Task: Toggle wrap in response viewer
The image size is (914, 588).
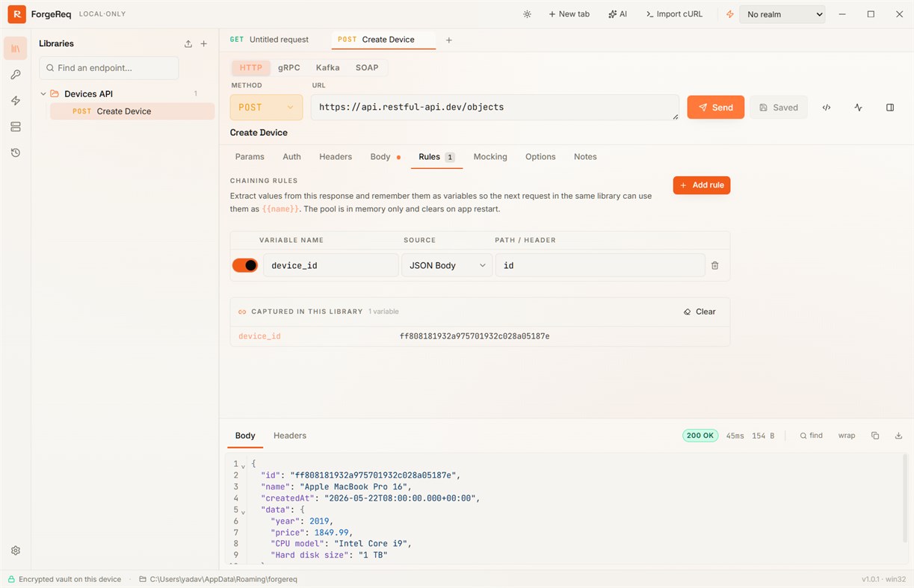Action: click(847, 436)
